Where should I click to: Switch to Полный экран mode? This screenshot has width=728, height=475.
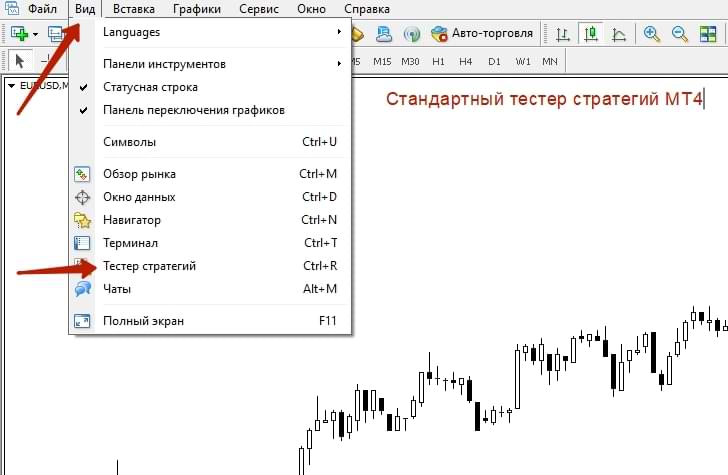210,321
